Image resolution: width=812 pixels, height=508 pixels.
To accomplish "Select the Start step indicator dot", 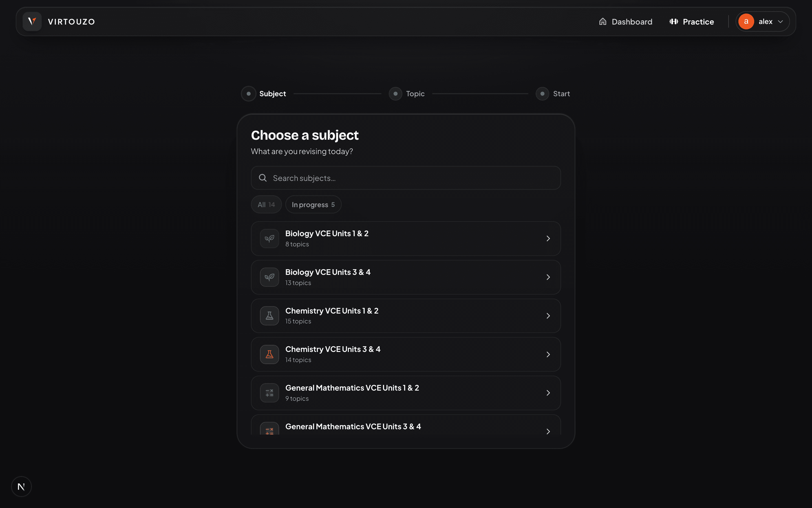I will tap(542, 94).
